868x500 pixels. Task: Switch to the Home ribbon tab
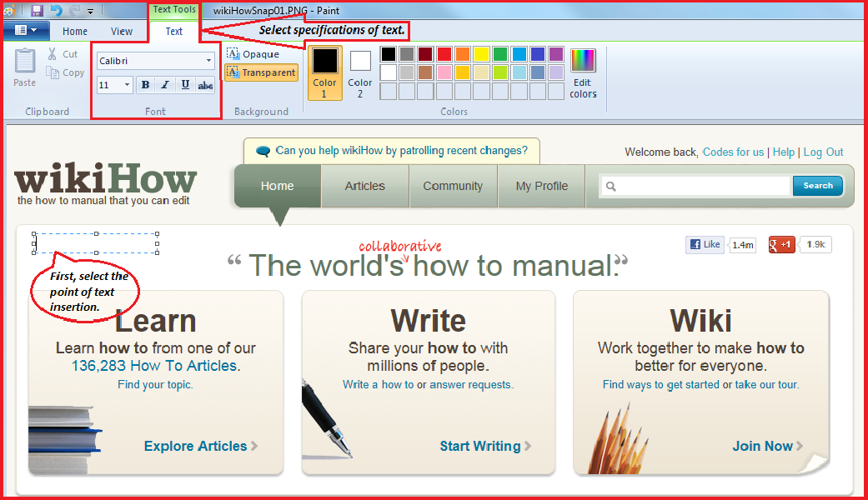(x=75, y=32)
